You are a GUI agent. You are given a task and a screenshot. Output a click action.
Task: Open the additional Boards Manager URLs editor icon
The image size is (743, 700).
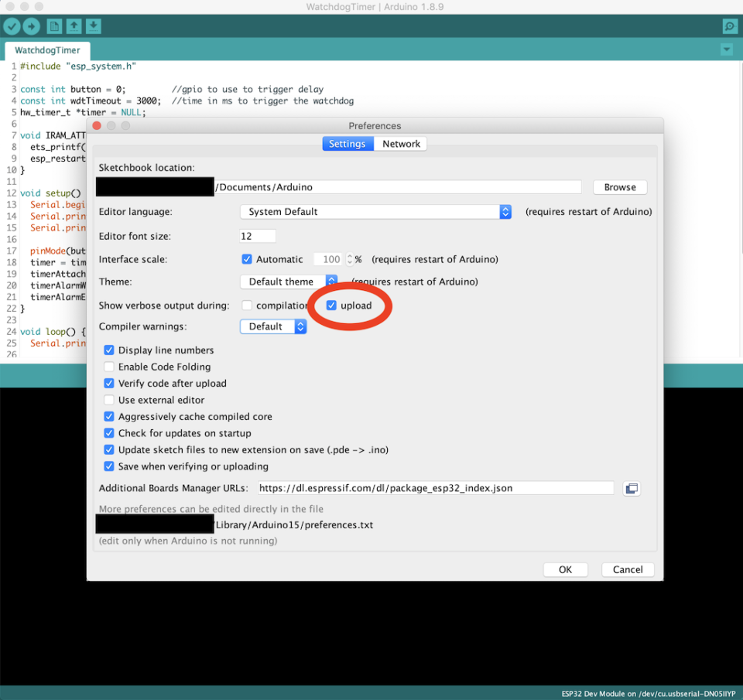[631, 488]
